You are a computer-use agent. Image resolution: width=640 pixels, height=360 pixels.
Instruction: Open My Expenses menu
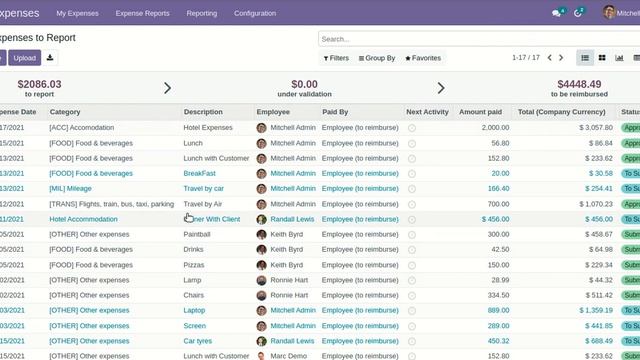tap(77, 13)
